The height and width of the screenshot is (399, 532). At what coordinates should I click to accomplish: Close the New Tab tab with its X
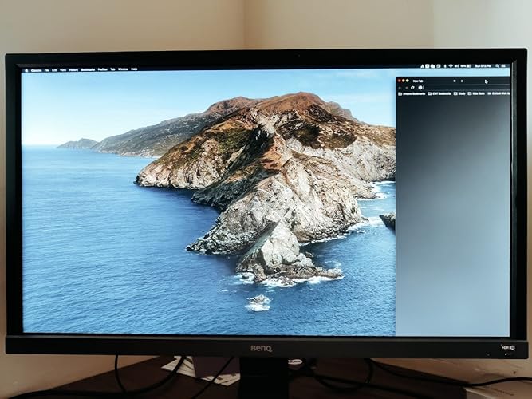(455, 81)
